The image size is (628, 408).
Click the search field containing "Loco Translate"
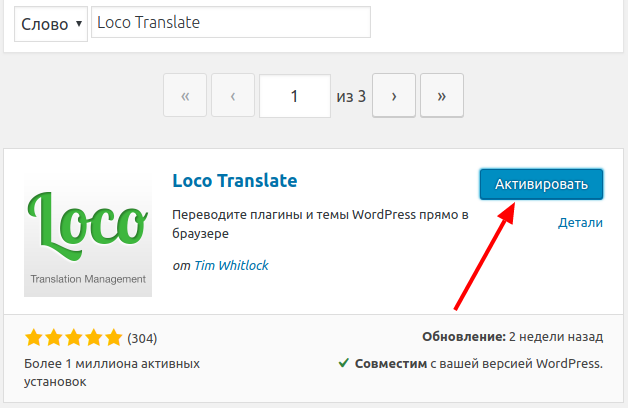230,23
